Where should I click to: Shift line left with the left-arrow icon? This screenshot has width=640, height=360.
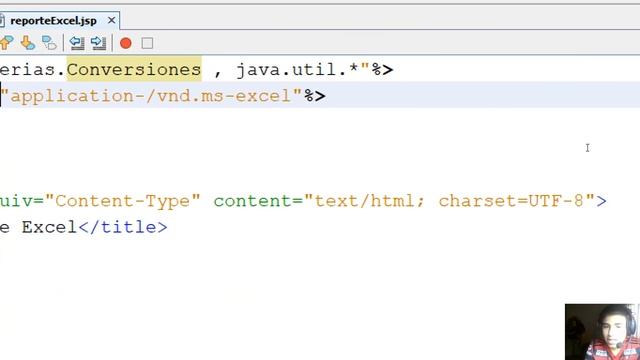(x=77, y=43)
